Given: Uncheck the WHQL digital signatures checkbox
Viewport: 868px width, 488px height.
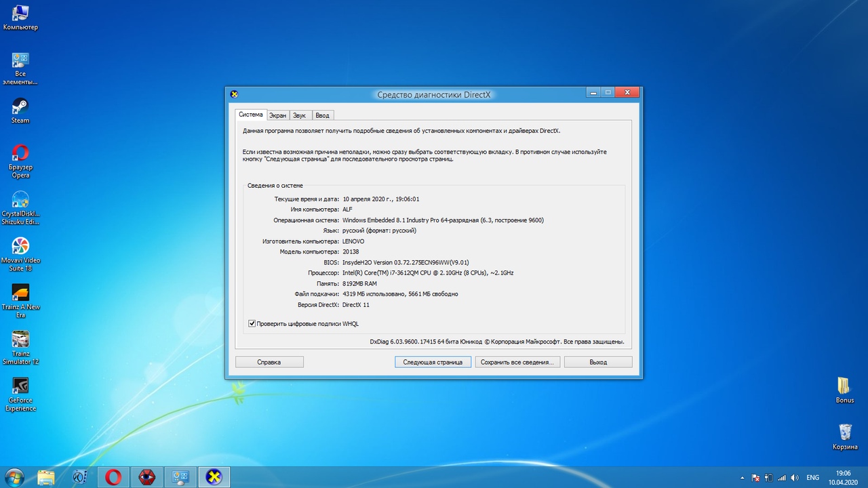Looking at the screenshot, I should 252,324.
